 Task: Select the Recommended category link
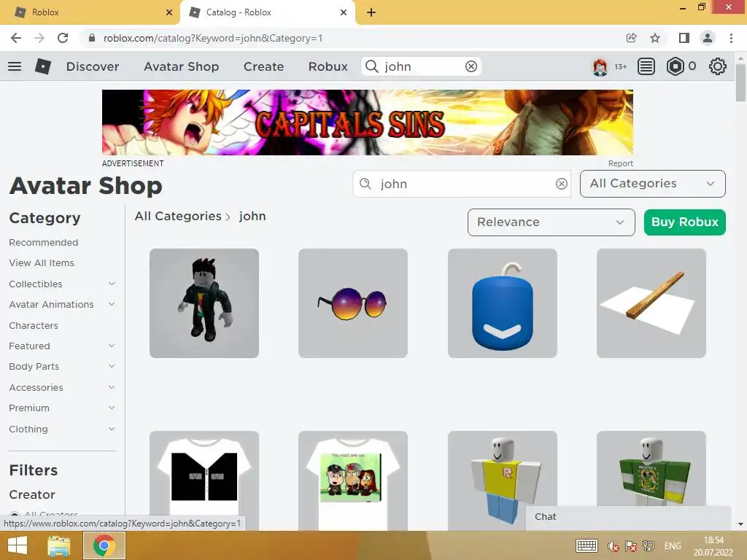(x=43, y=242)
